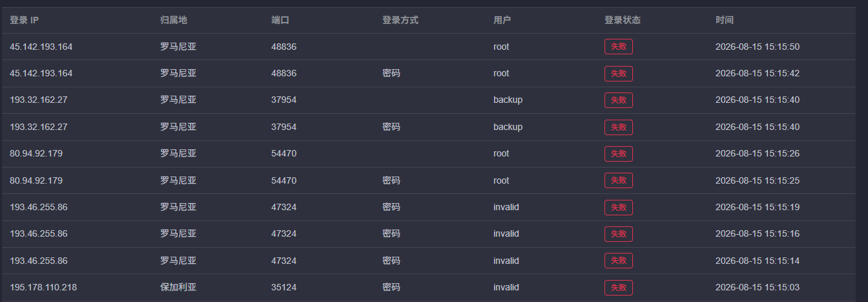
Task: Click the 登录方式 column header
Action: (400, 20)
